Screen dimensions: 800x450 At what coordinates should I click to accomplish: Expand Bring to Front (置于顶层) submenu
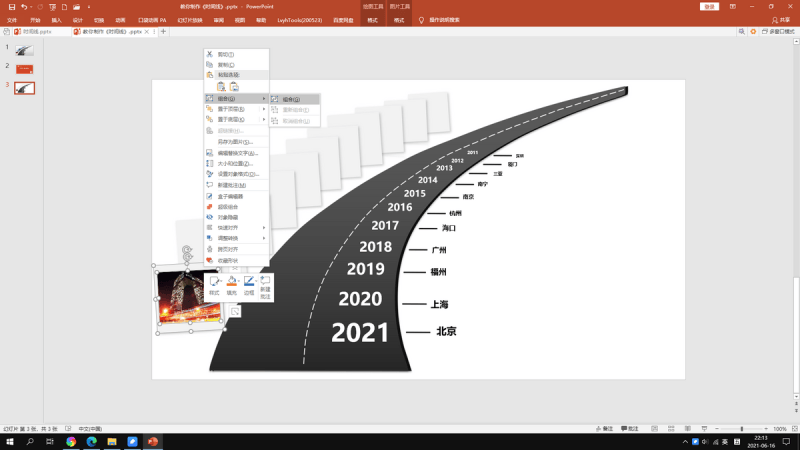[x=235, y=109]
